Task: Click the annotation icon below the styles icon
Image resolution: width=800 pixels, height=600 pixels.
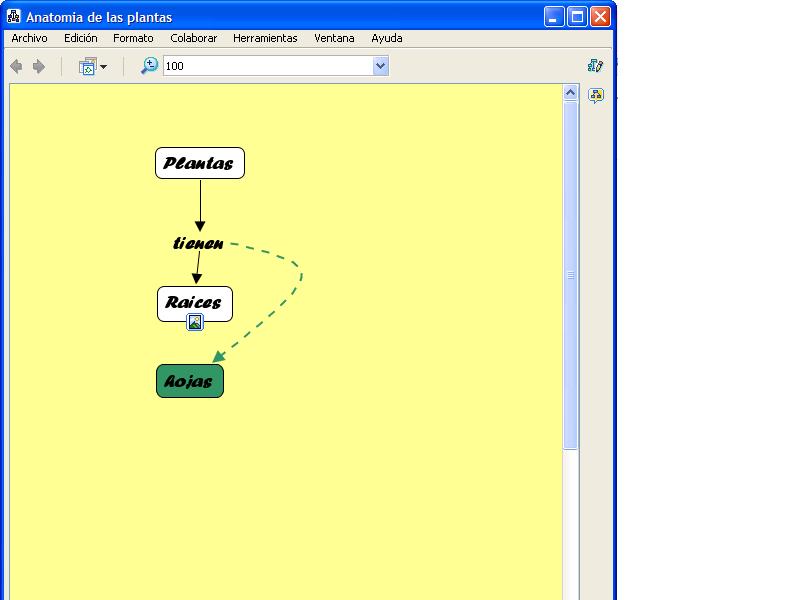Action: pyautogui.click(x=596, y=96)
